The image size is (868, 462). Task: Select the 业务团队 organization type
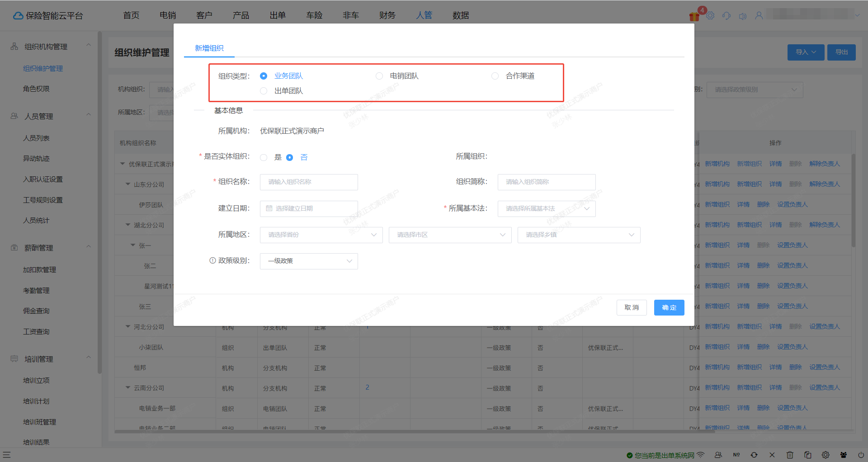264,76
